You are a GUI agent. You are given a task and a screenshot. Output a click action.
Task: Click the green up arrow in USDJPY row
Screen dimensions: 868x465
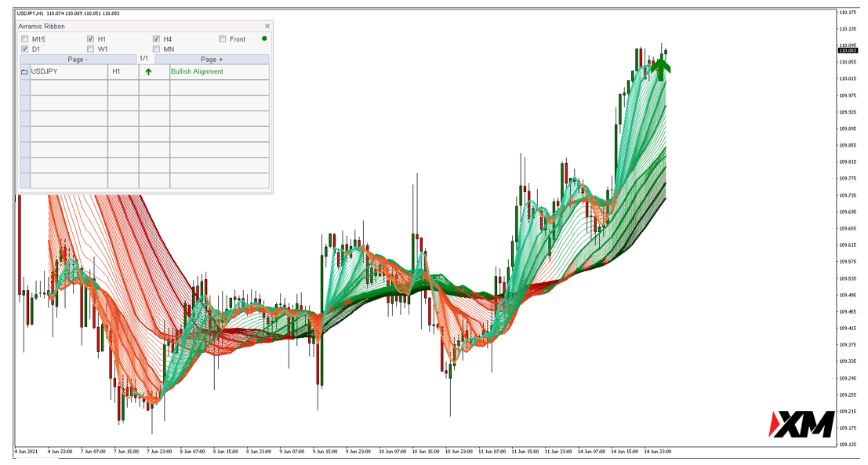pos(148,72)
